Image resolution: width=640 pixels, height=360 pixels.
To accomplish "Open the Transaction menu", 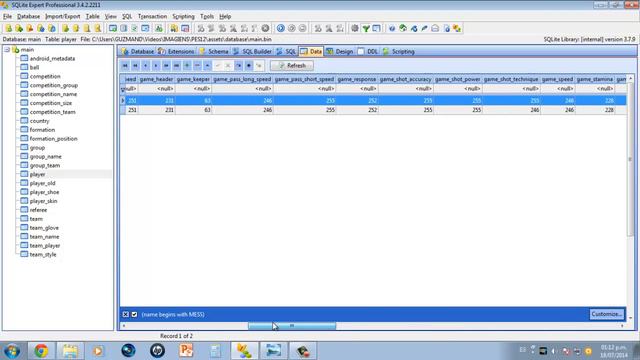I will tap(152, 16).
